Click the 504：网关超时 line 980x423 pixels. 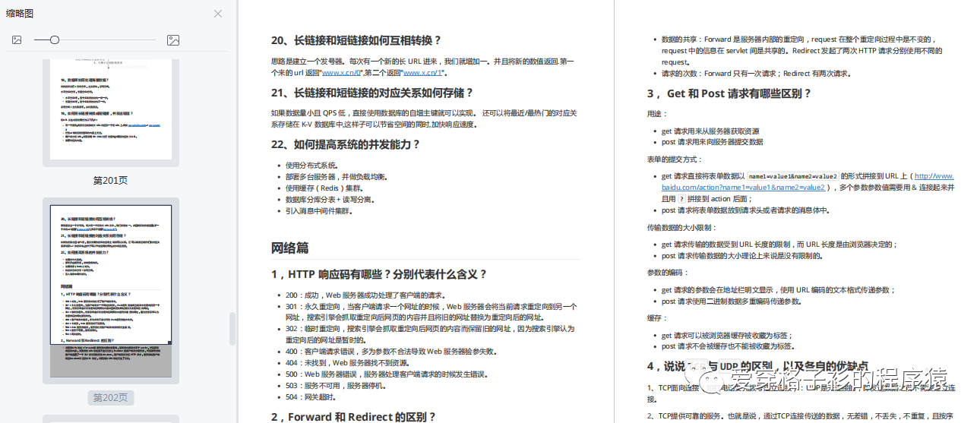click(x=313, y=396)
